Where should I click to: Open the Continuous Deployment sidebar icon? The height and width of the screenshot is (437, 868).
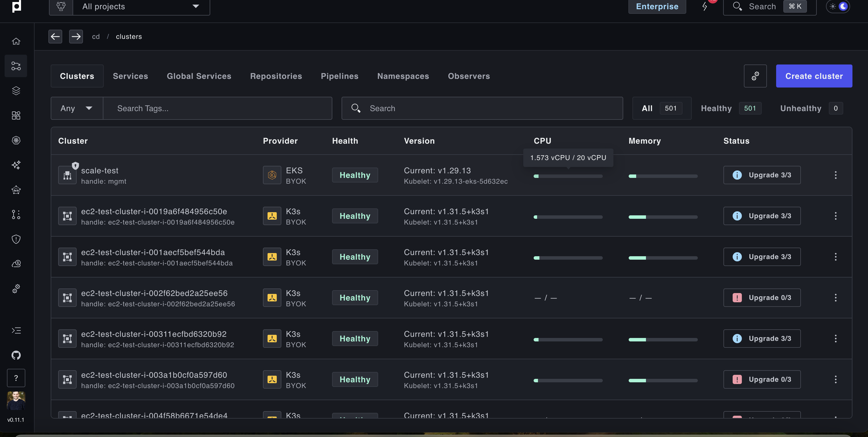pos(16,66)
